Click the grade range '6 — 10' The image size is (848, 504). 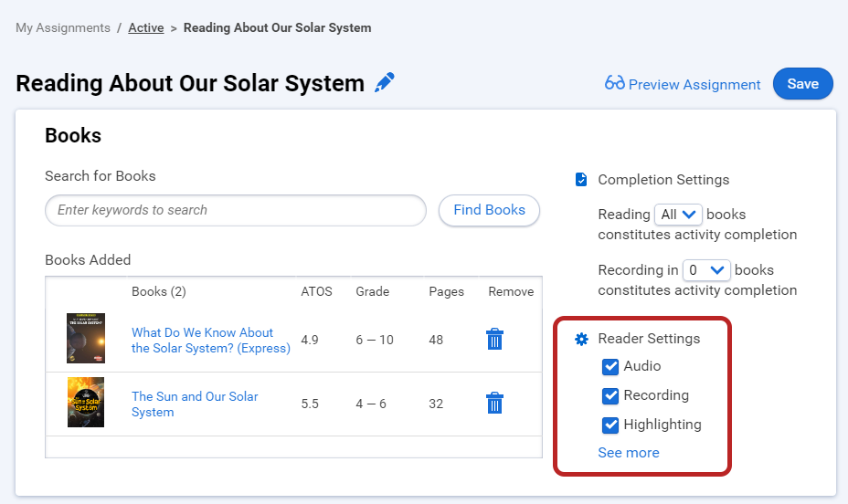click(375, 340)
